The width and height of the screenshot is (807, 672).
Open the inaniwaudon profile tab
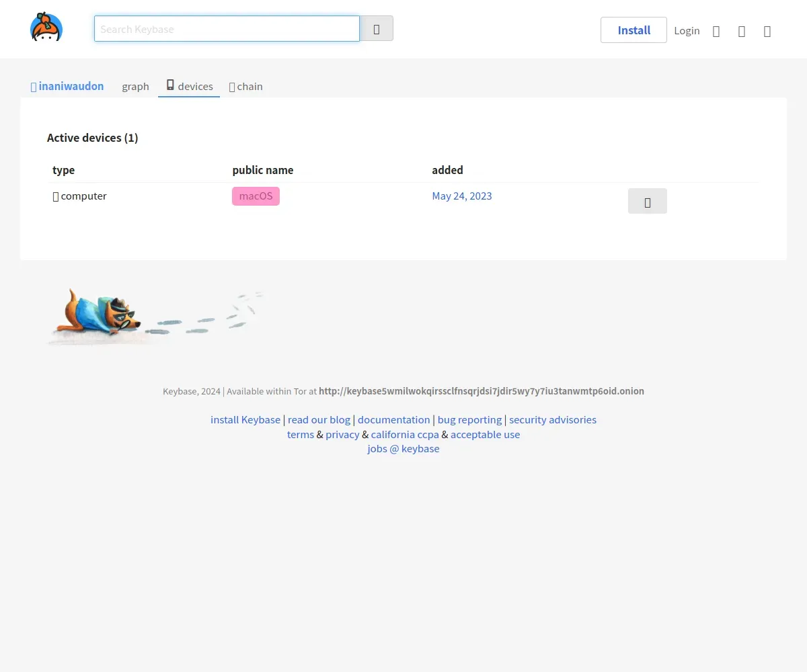click(x=67, y=86)
